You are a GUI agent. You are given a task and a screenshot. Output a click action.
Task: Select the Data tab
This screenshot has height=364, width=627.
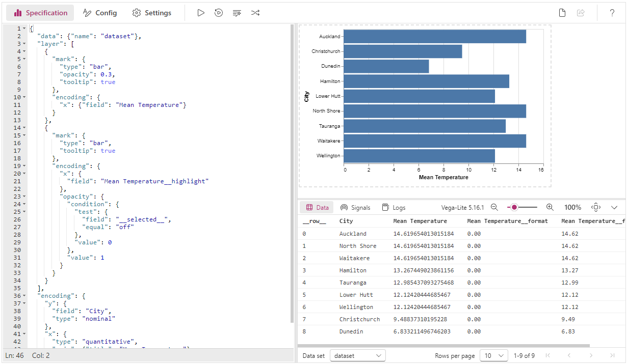coord(317,207)
